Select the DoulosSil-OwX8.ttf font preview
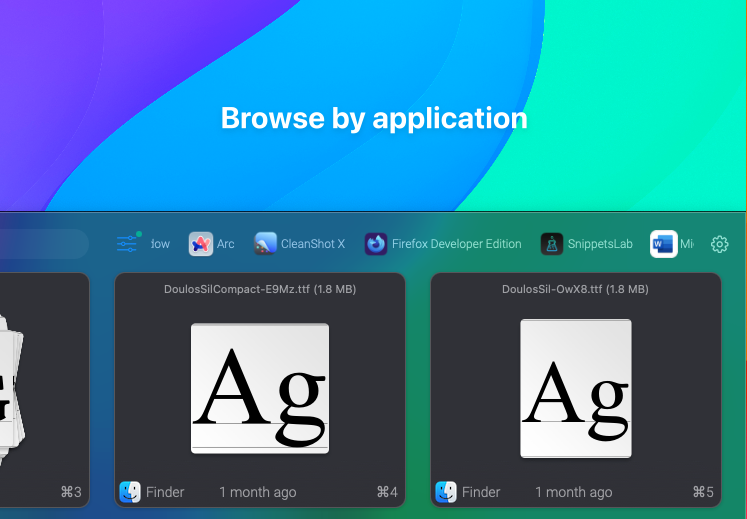Screen dimensions: 747x519 point(575,388)
